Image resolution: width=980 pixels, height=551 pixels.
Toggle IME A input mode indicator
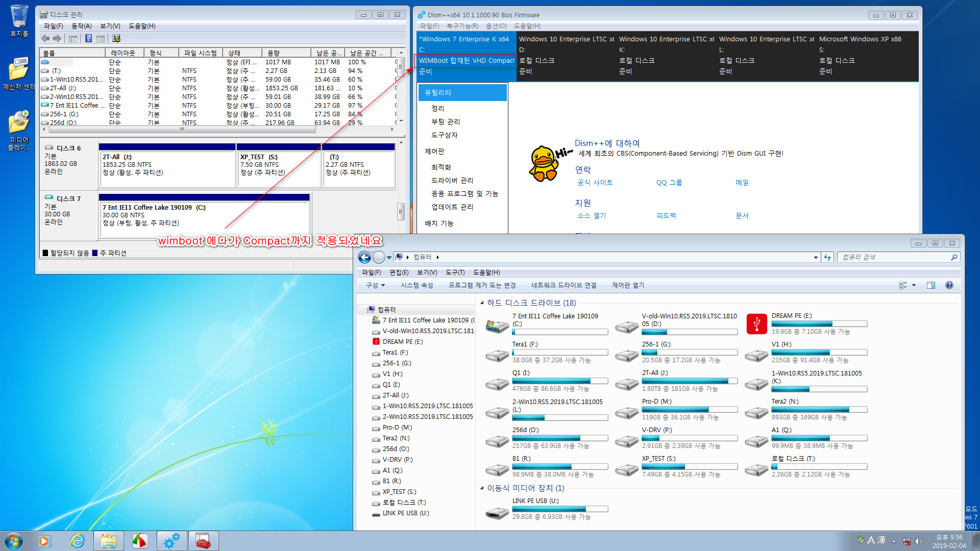(x=871, y=540)
